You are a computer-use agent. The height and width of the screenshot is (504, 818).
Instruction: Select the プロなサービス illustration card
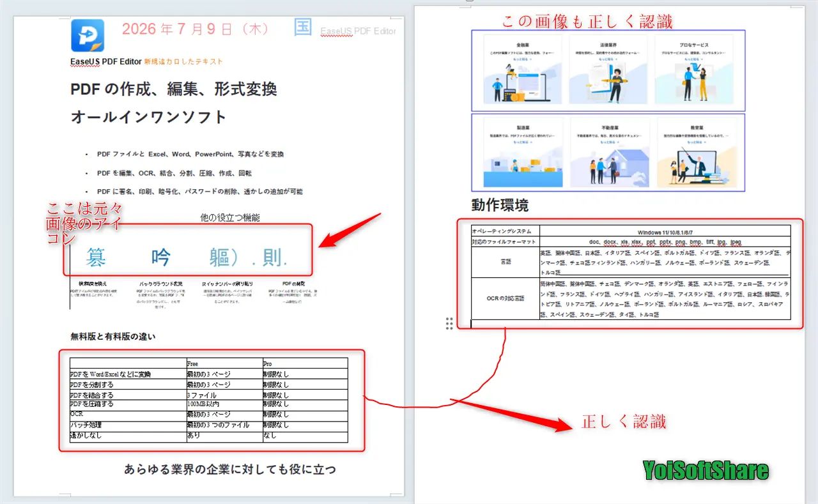pyautogui.click(x=694, y=70)
